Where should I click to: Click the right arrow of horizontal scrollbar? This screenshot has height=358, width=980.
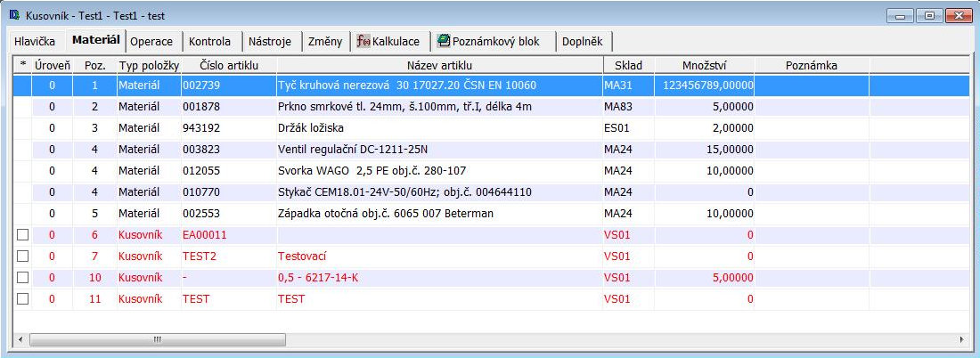click(961, 339)
